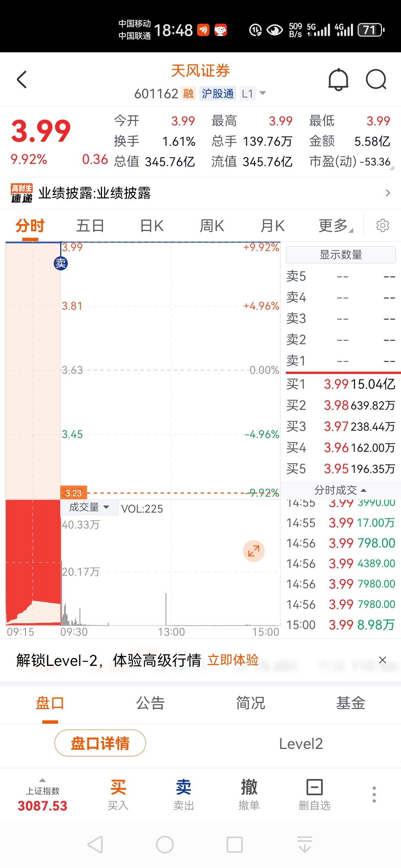The height and width of the screenshot is (868, 401).
Task: Tap the 立即体验 Level-2 link
Action: tap(233, 660)
